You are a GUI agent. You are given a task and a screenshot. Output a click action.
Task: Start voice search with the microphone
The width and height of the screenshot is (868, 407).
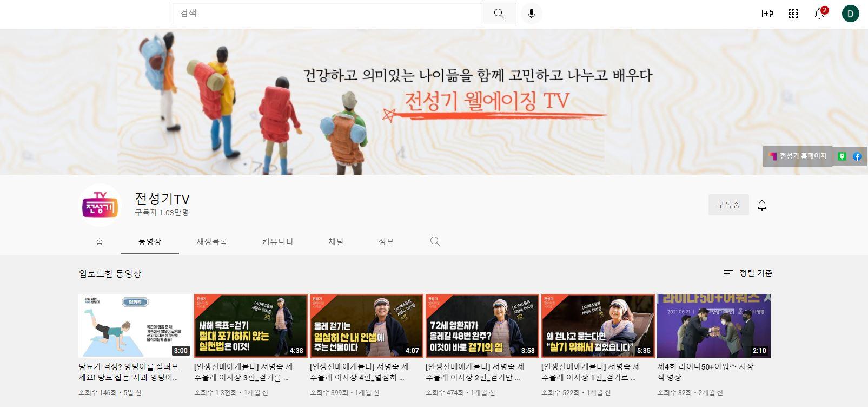click(532, 14)
